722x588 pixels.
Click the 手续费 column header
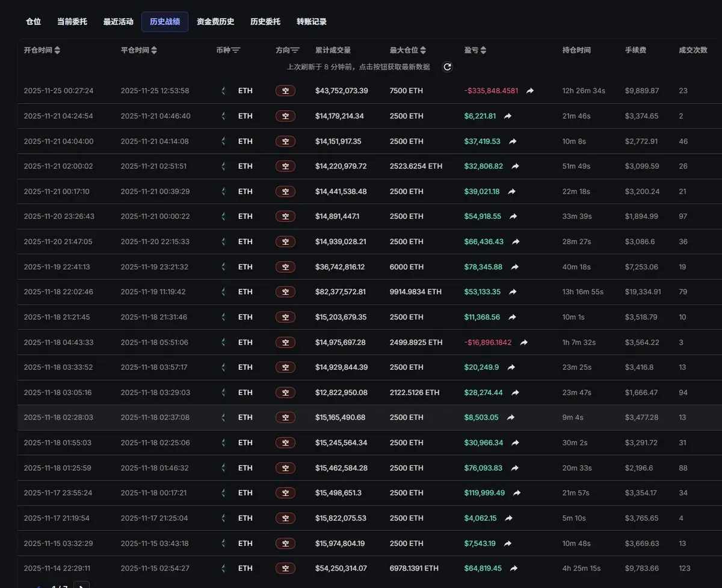pos(635,51)
